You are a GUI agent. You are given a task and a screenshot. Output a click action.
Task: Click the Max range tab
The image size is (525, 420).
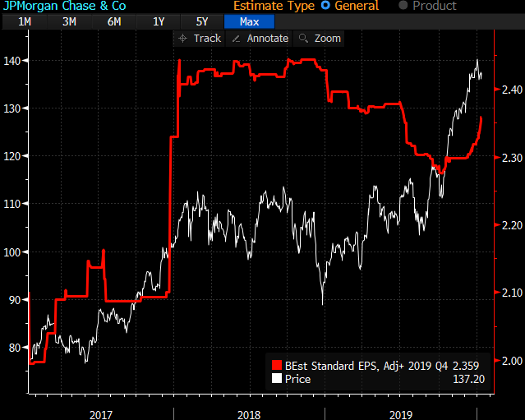point(250,21)
